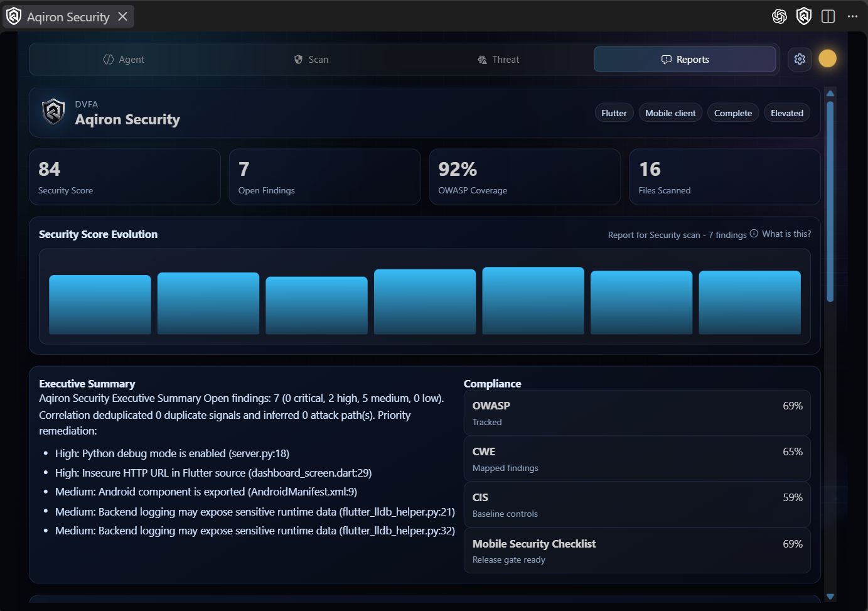The image size is (868, 611).
Task: Select the 92% OWASP Coverage card
Action: pos(525,177)
